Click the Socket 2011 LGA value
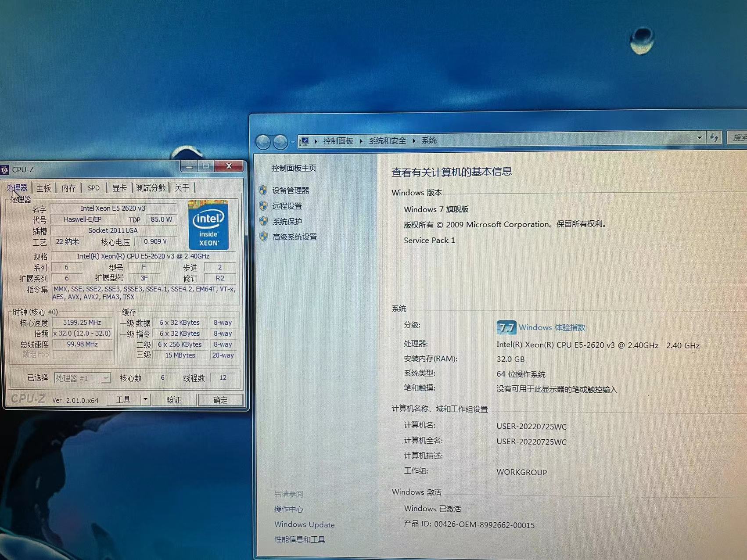 click(x=113, y=230)
